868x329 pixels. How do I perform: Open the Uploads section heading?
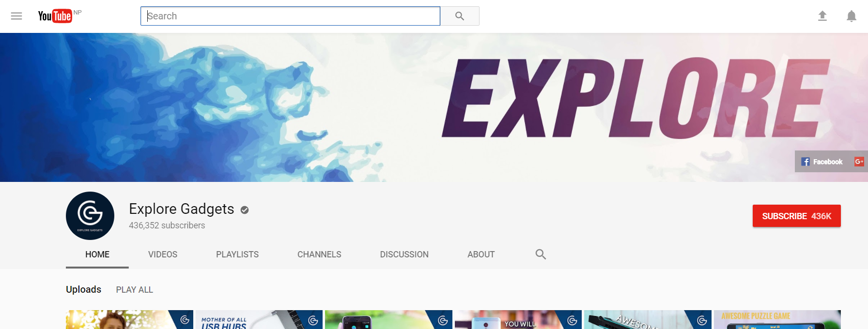pos(84,289)
